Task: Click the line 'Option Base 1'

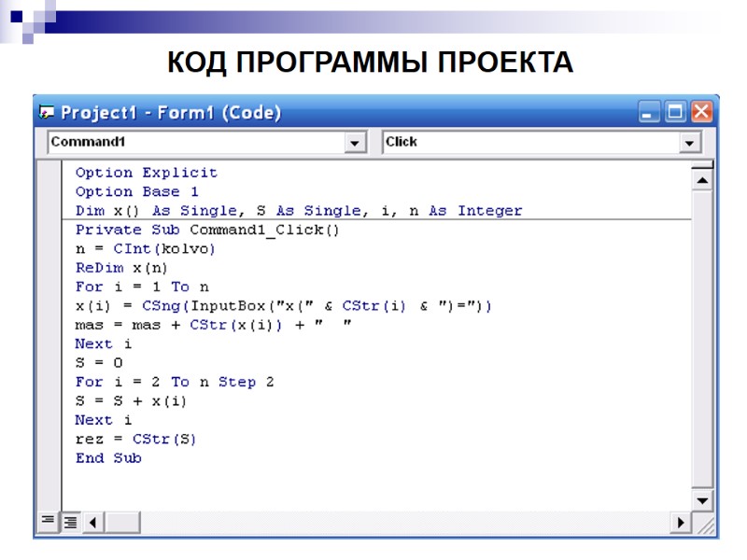Action: [x=136, y=191]
